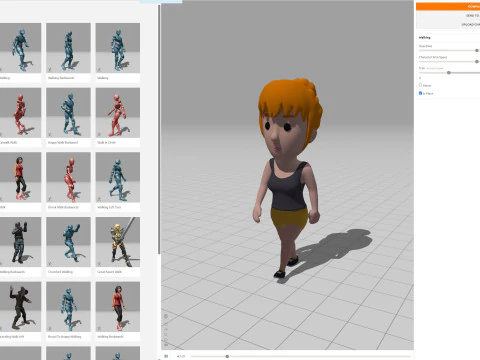Select the Brutal To Happy Walking thumbnail
Screen dimensions: 480x360
(x=68, y=307)
